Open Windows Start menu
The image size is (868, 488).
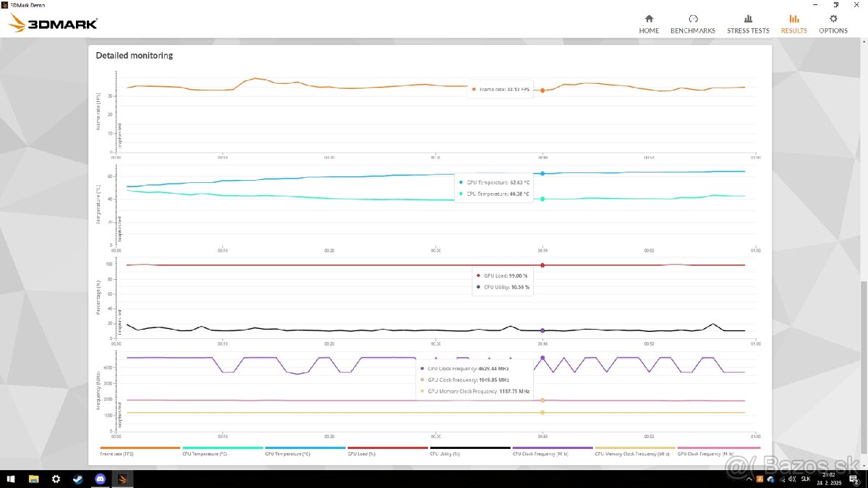[11, 479]
